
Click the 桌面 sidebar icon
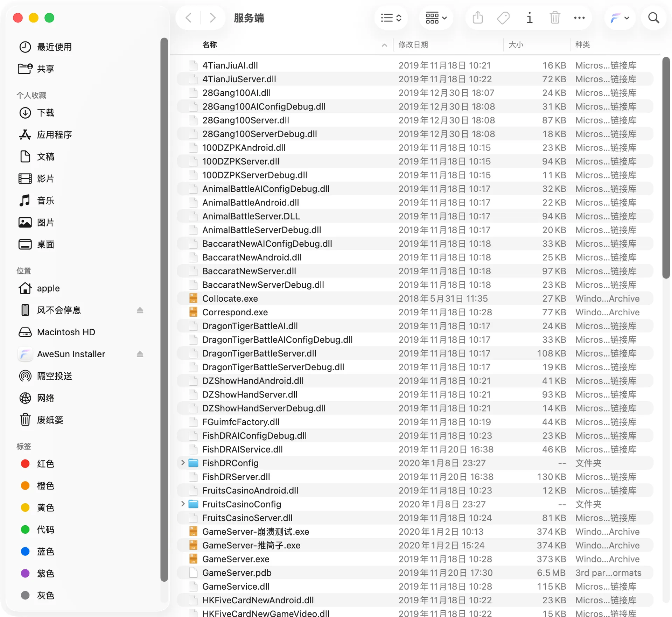point(25,244)
